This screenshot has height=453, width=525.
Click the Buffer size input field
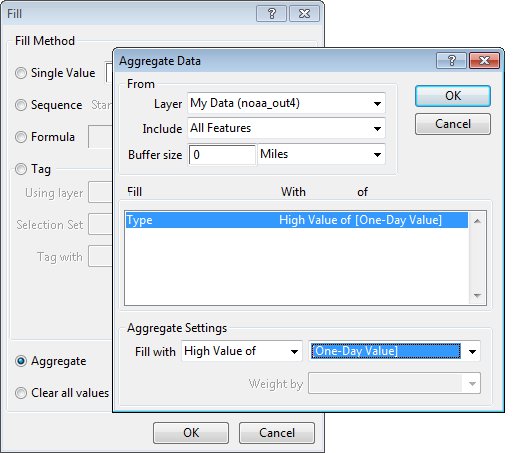[x=222, y=155]
